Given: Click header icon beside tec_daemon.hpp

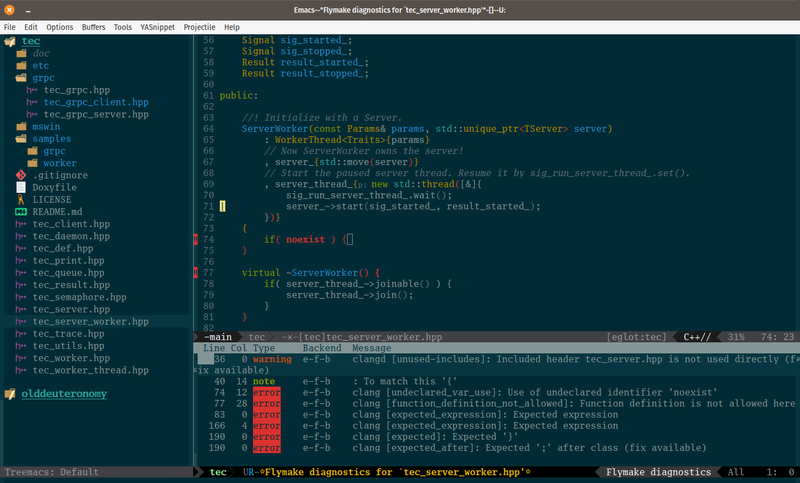Looking at the screenshot, I should click(x=21, y=236).
